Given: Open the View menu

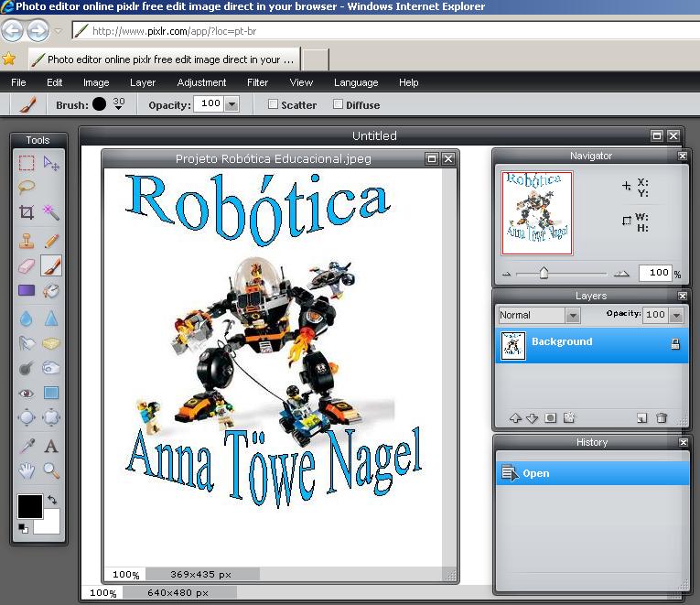Looking at the screenshot, I should coord(301,82).
